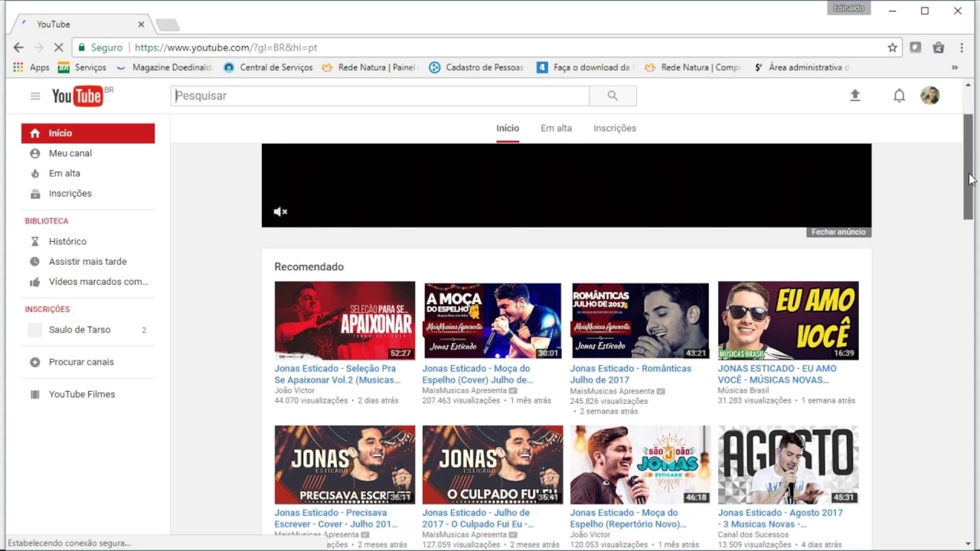Click the search magnifier button

[x=612, y=96]
